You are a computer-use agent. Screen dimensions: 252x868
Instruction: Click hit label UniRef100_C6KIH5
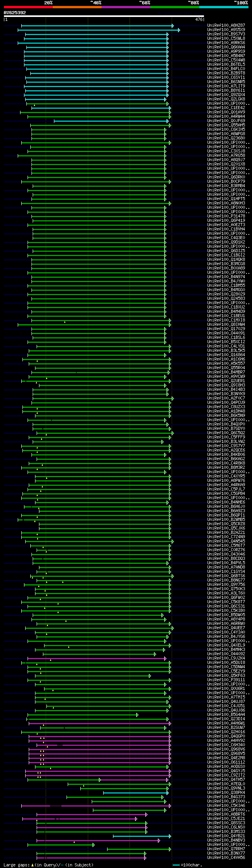(x=226, y=130)
